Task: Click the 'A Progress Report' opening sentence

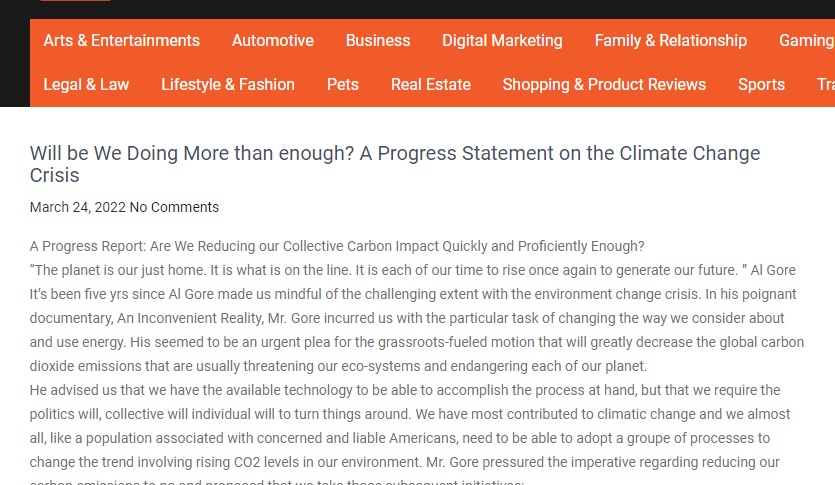Action: coord(337,246)
